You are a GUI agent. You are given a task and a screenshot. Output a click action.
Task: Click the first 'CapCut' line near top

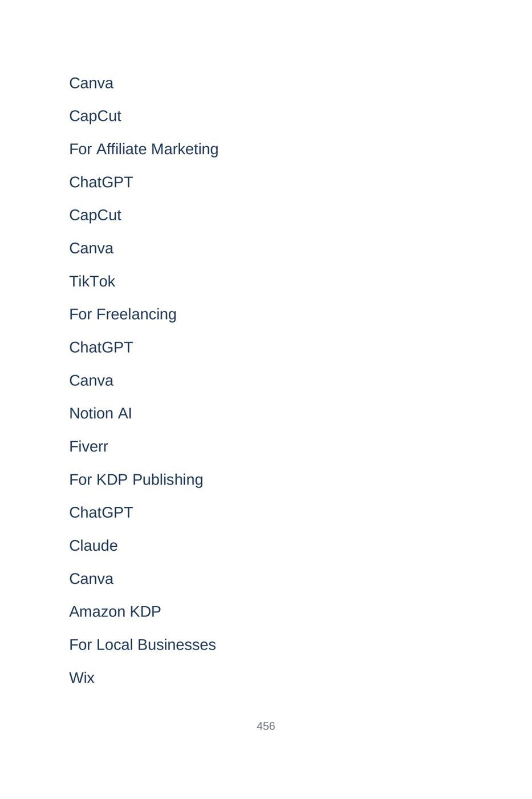click(95, 116)
